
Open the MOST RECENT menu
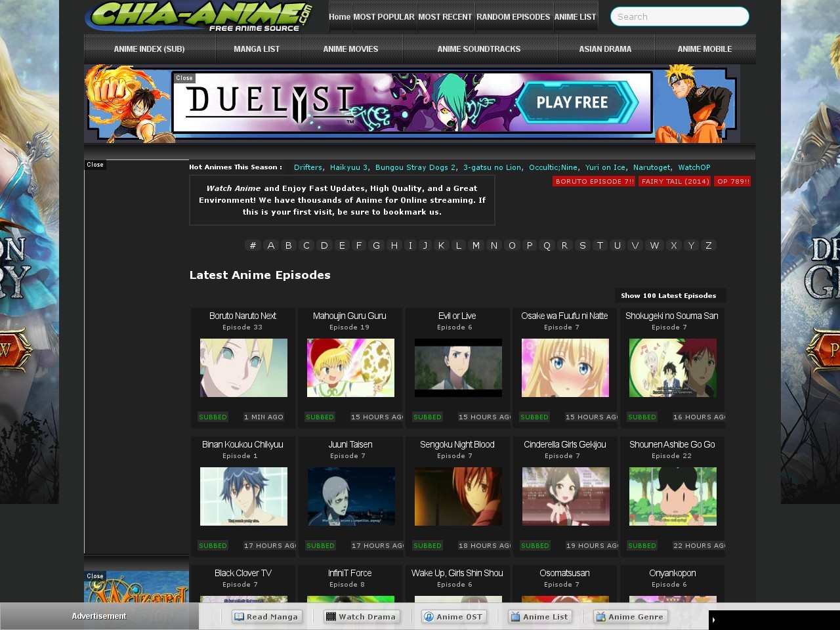pos(445,17)
